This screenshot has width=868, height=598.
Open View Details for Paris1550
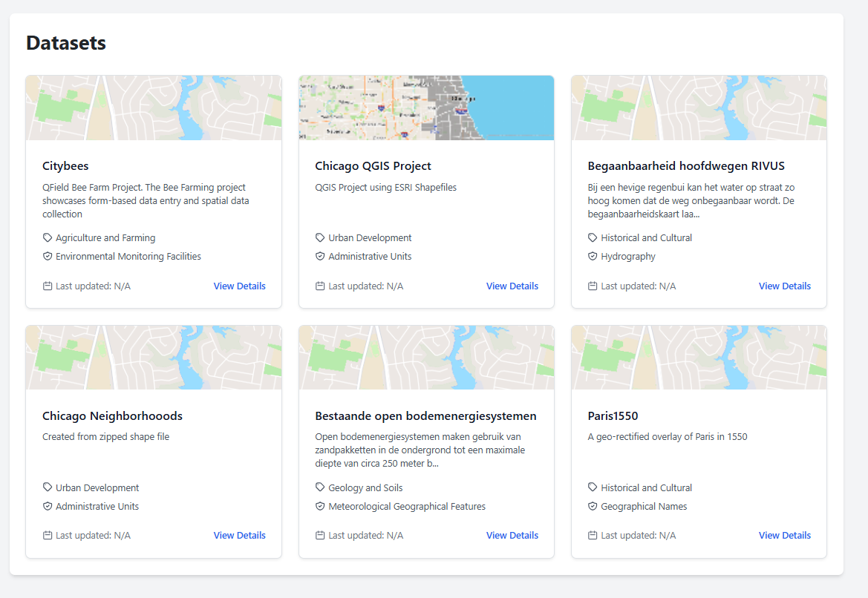[784, 536]
